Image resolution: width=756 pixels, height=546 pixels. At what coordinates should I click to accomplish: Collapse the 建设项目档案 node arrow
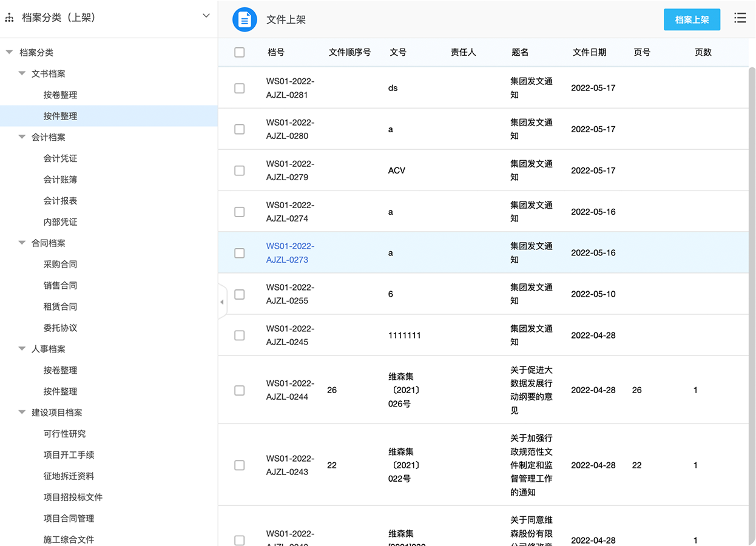pyautogui.click(x=22, y=413)
